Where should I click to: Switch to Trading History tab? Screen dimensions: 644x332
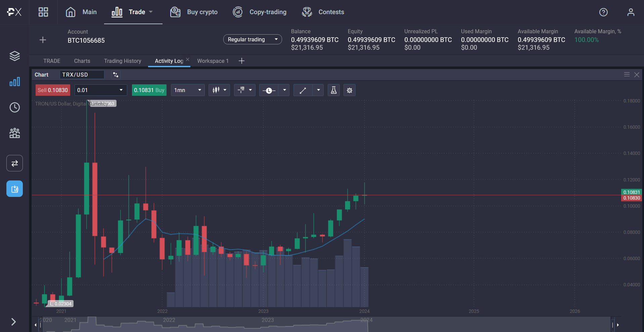click(123, 61)
